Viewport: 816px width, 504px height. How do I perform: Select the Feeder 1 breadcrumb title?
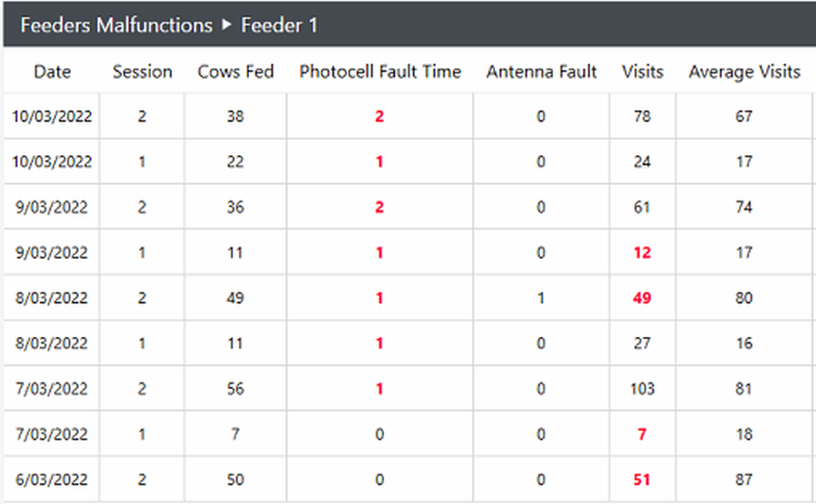pyautogui.click(x=279, y=25)
